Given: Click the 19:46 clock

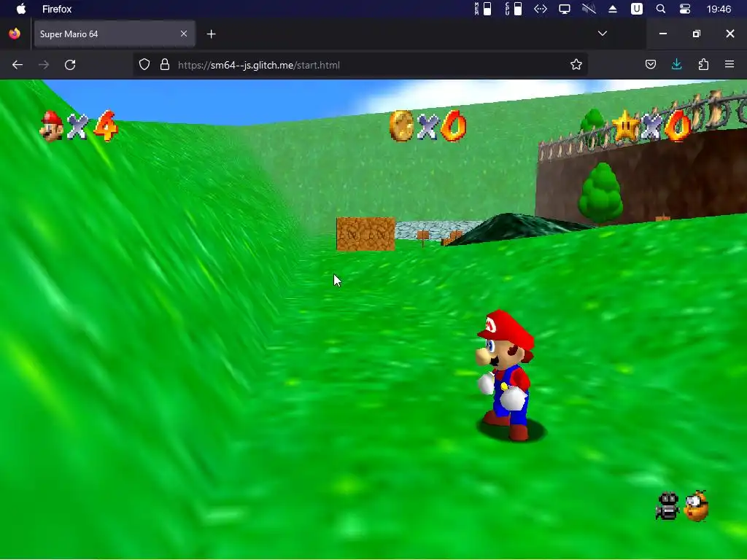Looking at the screenshot, I should tap(719, 9).
